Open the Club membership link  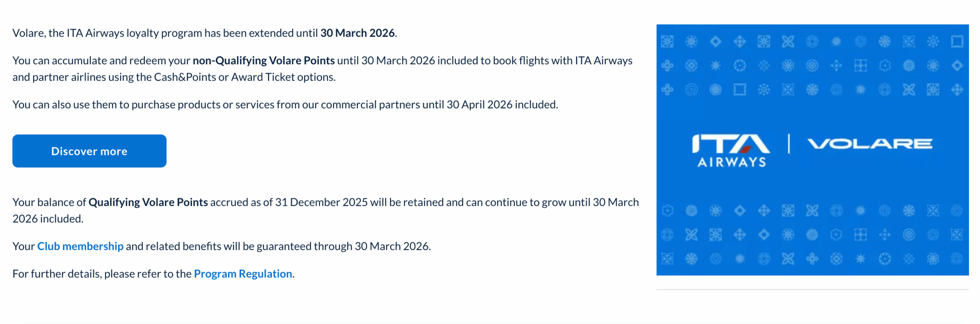(x=80, y=246)
